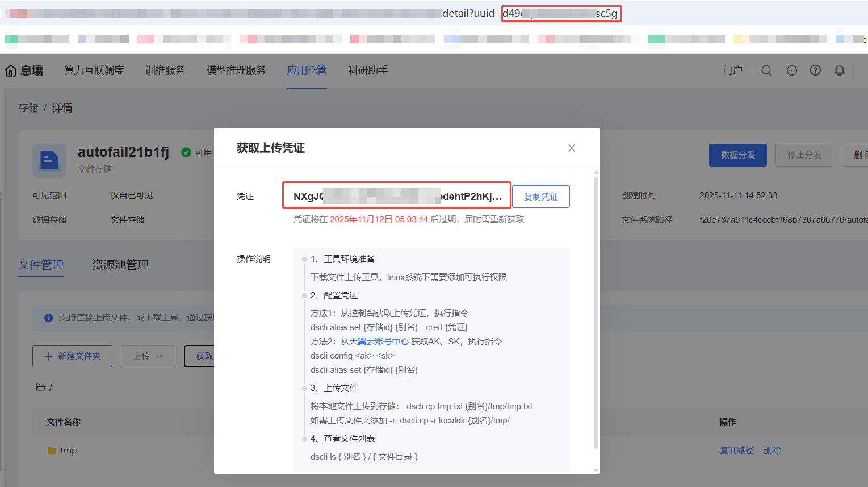Click the tmp folder icon
This screenshot has height=487, width=868.
52,451
